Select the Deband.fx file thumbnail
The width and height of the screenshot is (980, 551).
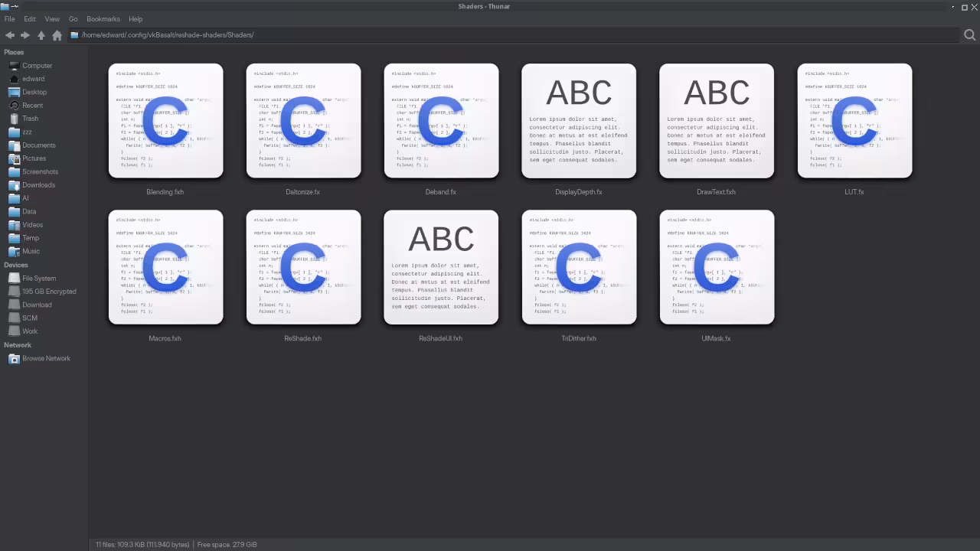click(441, 121)
